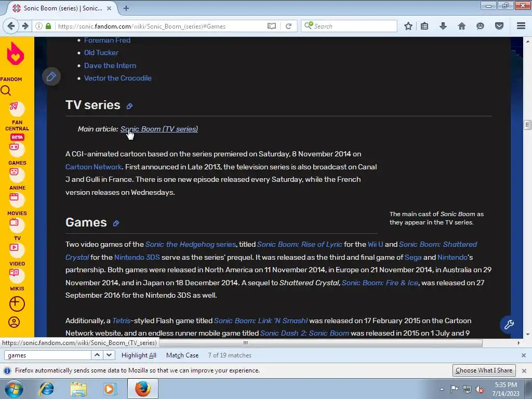Open the Downloads arrow icon
This screenshot has height=399, width=532.
tap(443, 26)
